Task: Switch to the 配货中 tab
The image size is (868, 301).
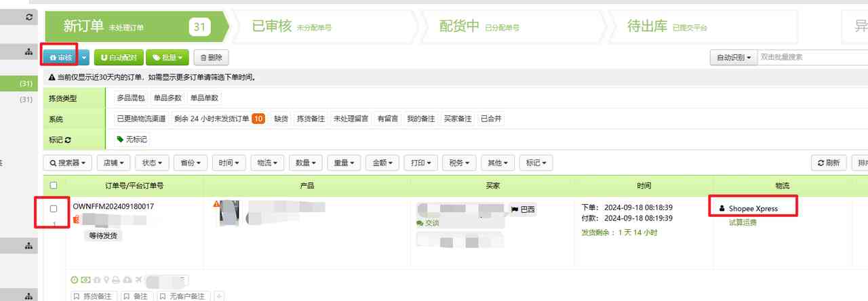Action: tap(513, 26)
